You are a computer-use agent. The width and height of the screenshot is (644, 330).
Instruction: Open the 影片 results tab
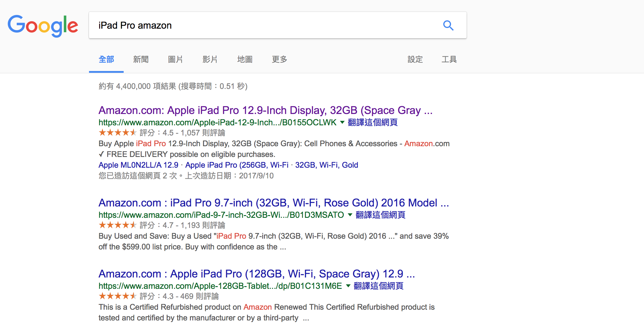tap(210, 59)
